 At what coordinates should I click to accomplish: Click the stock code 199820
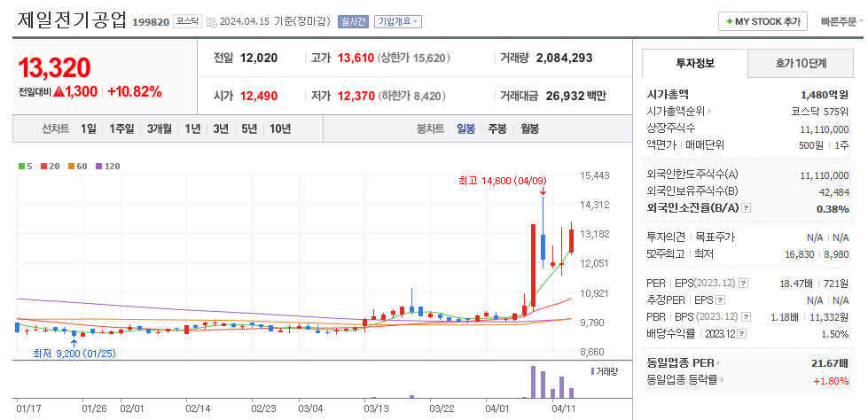tap(151, 23)
